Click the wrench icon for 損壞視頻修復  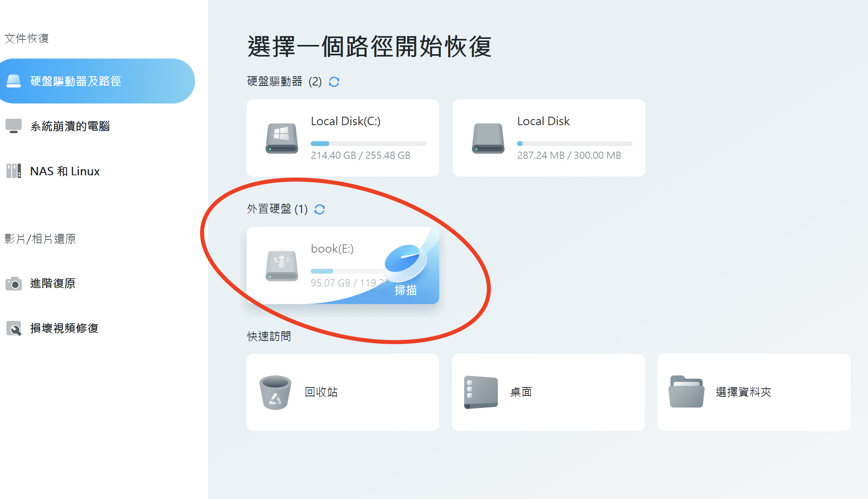[x=14, y=329]
